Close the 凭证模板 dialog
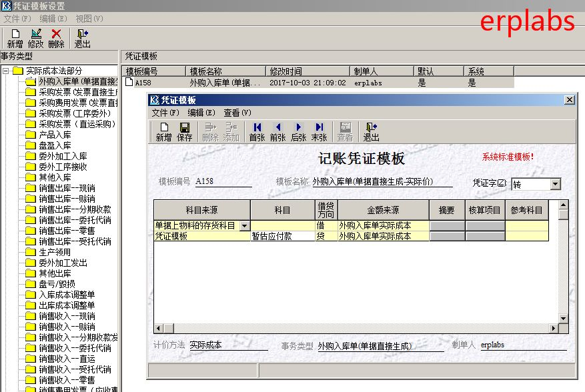 click(x=570, y=100)
